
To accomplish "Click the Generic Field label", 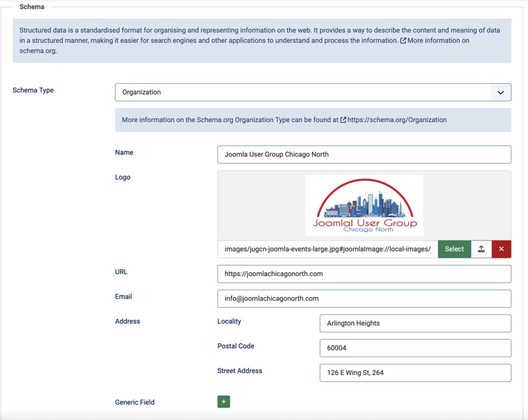I will 135,402.
